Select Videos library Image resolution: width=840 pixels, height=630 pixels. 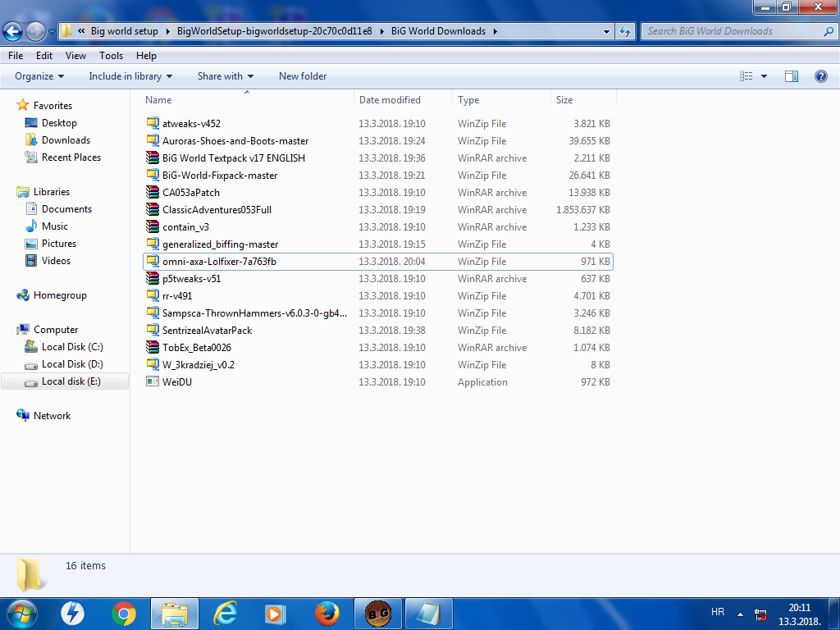click(48, 260)
